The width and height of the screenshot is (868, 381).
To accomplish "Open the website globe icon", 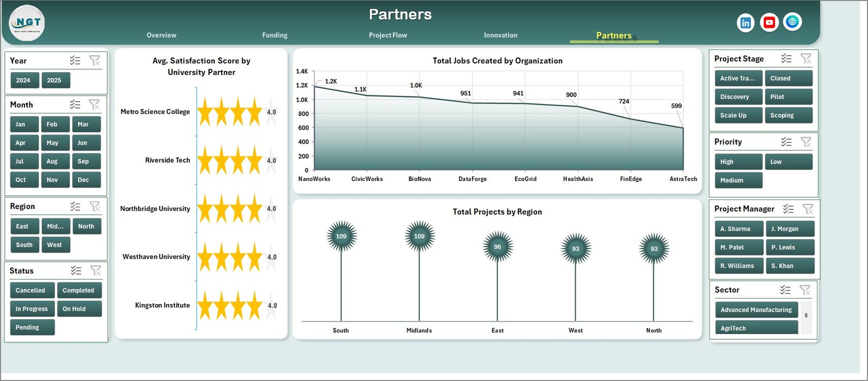I will (x=793, y=22).
